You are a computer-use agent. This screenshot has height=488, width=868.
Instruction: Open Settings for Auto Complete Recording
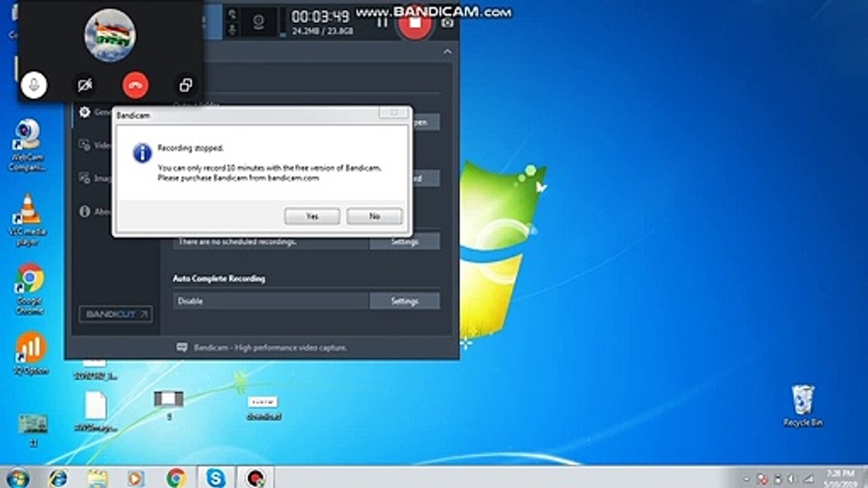click(x=405, y=301)
